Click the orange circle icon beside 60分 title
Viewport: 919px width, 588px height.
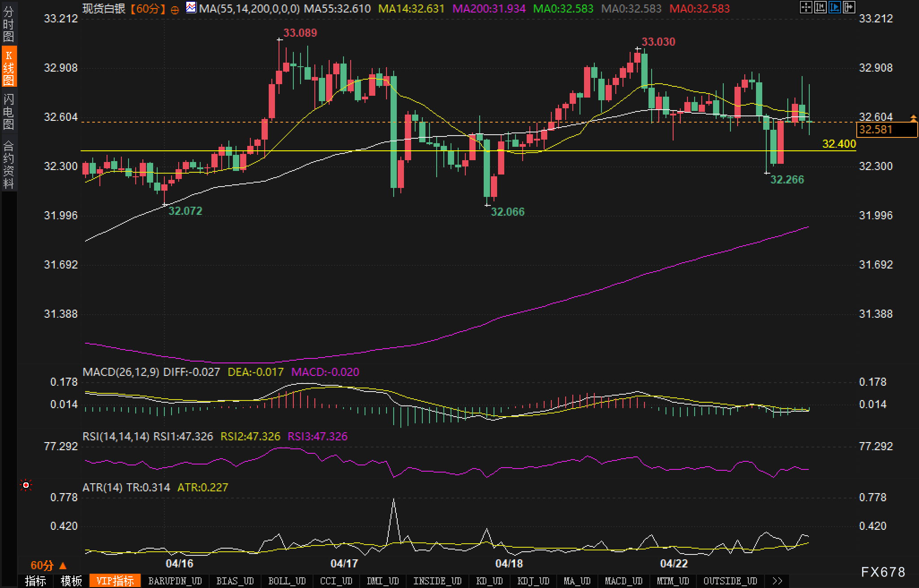click(x=175, y=9)
